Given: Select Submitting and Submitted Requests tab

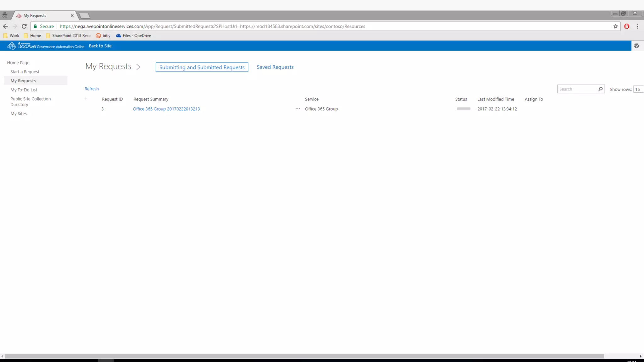Looking at the screenshot, I should pos(202,67).
